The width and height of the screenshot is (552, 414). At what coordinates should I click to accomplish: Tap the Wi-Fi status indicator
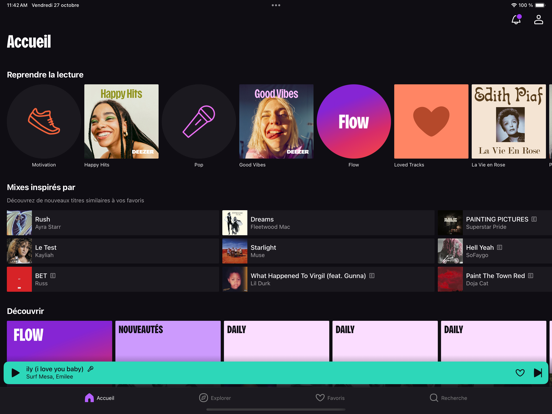coord(514,5)
